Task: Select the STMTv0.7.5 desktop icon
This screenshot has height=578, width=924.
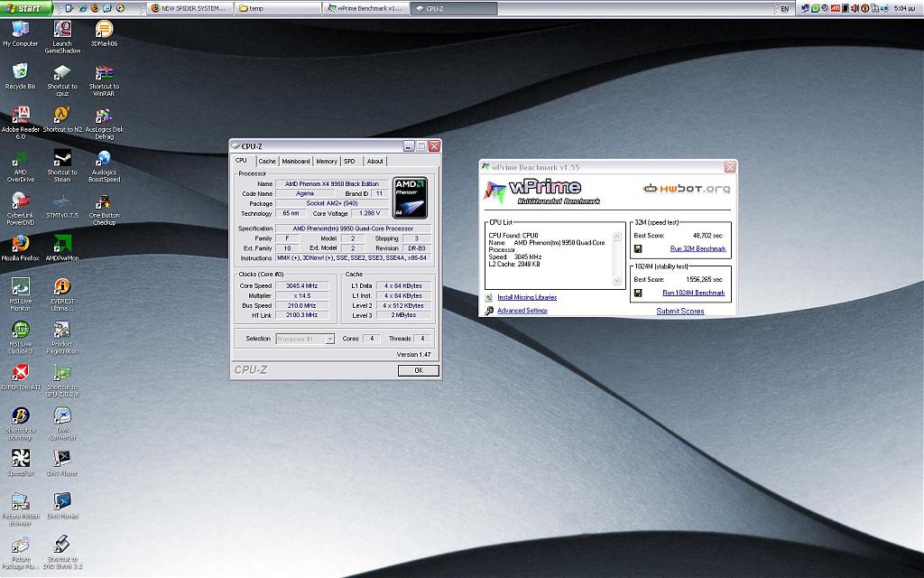Action: click(62, 205)
